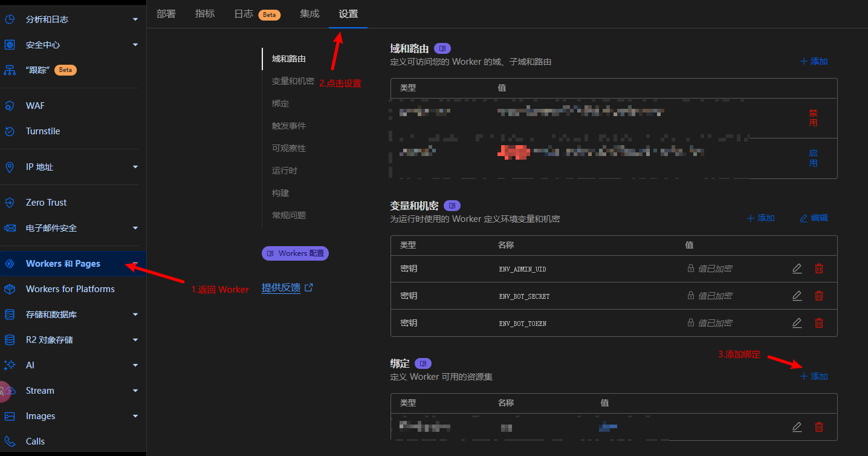The image size is (868, 456).
Task: Open docs badge next to 域和路由 heading
Action: coord(442,48)
